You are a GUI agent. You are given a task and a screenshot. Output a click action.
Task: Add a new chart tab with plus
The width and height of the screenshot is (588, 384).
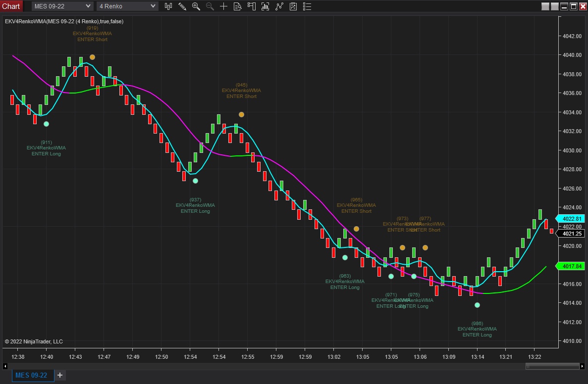tap(60, 375)
